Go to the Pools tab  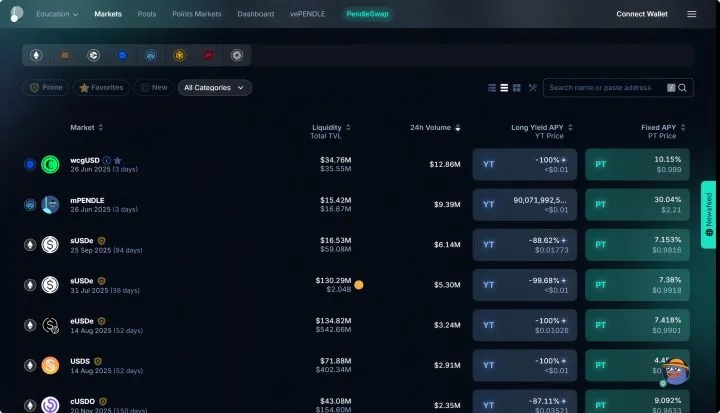coord(146,14)
